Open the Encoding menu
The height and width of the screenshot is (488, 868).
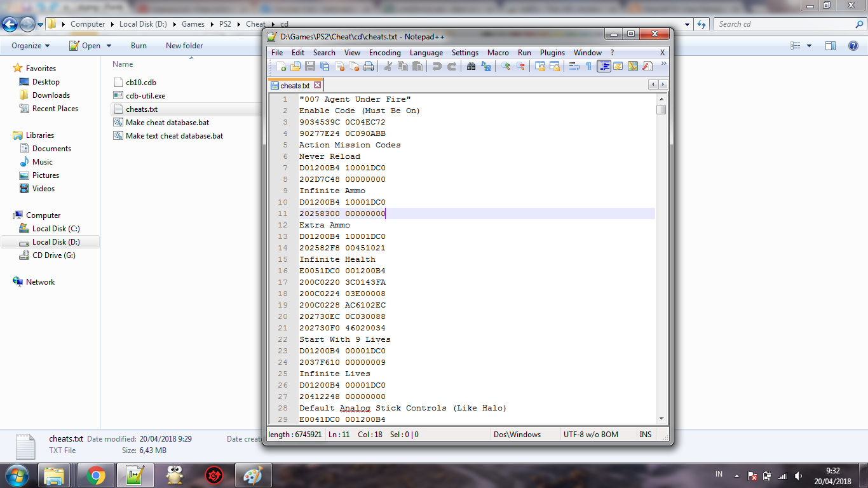coord(384,53)
